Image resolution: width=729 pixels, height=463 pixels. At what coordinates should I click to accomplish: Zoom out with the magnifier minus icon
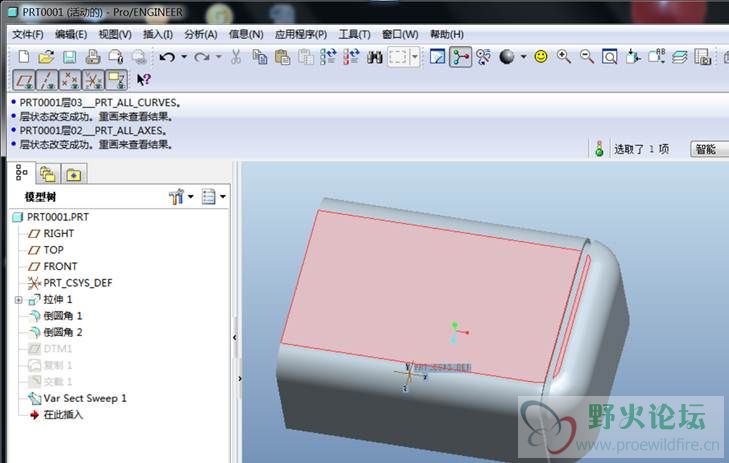click(587, 57)
